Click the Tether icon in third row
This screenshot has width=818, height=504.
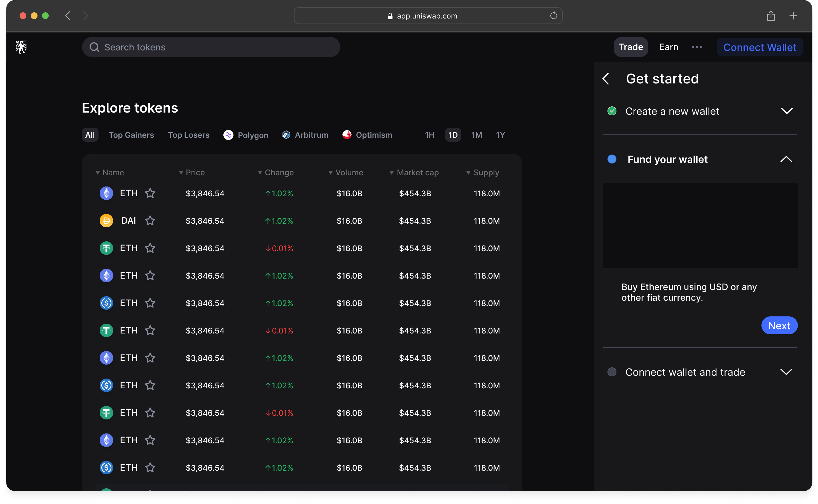click(x=106, y=248)
